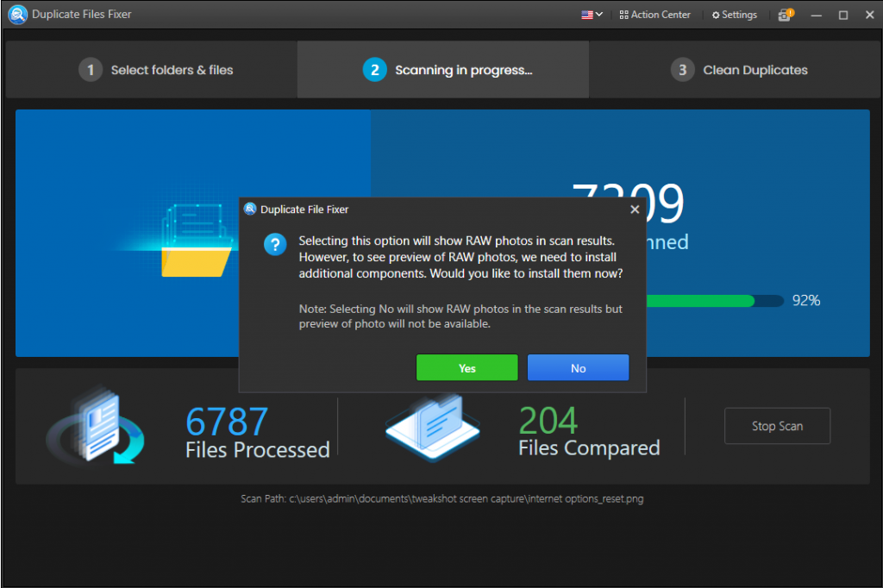
Task: Click the Files Compared label
Action: [589, 448]
